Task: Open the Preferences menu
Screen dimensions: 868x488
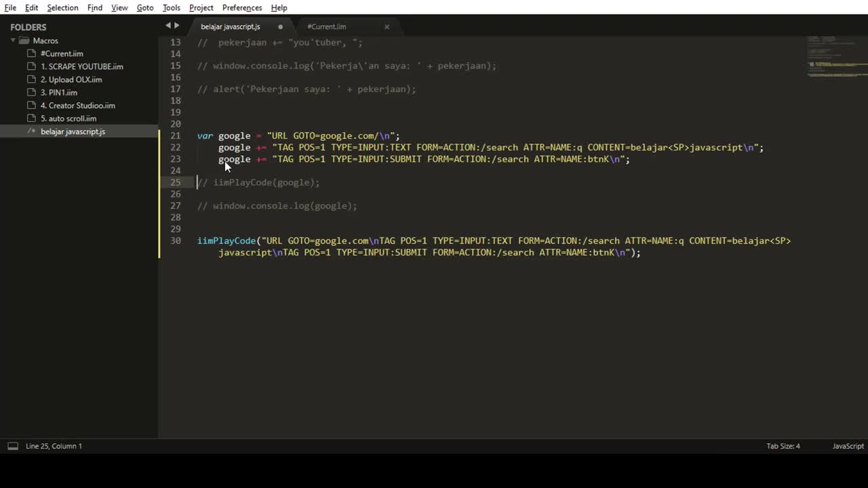Action: click(242, 7)
